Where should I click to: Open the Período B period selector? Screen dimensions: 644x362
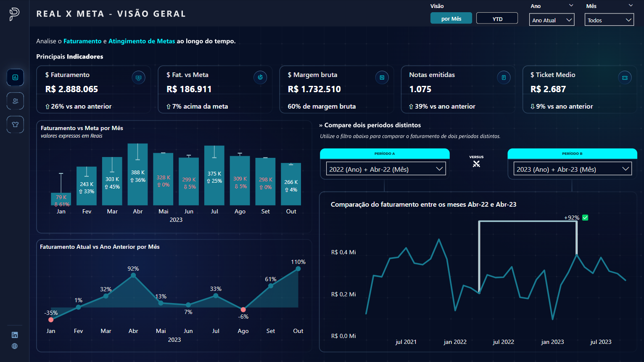coord(572,168)
